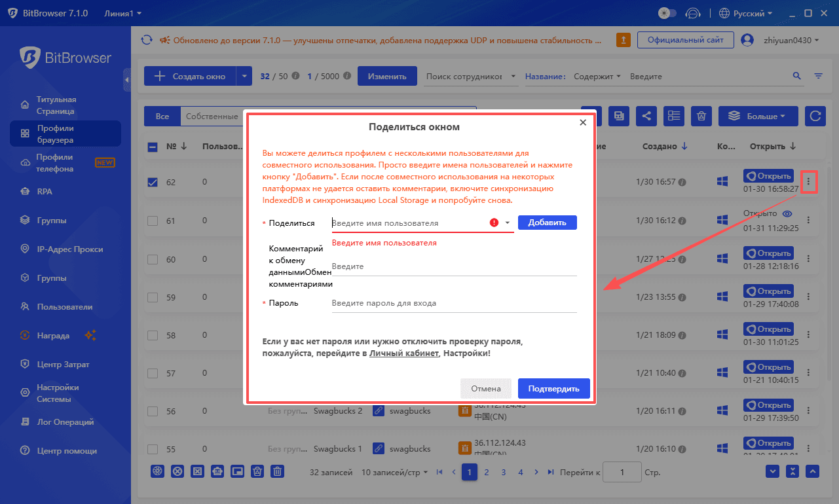839x504 pixels.
Task: Check the row 60 checkbox
Action: [153, 259]
